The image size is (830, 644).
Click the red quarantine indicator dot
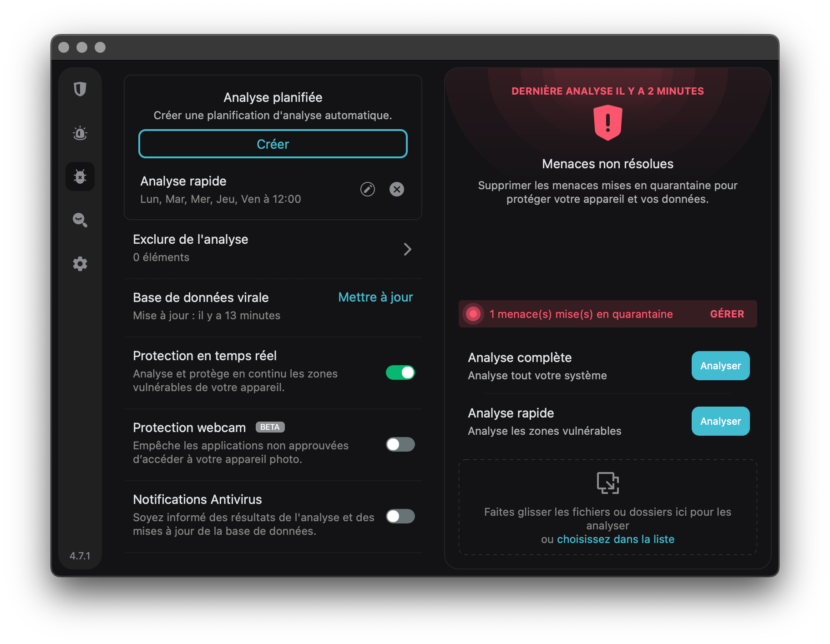point(473,314)
